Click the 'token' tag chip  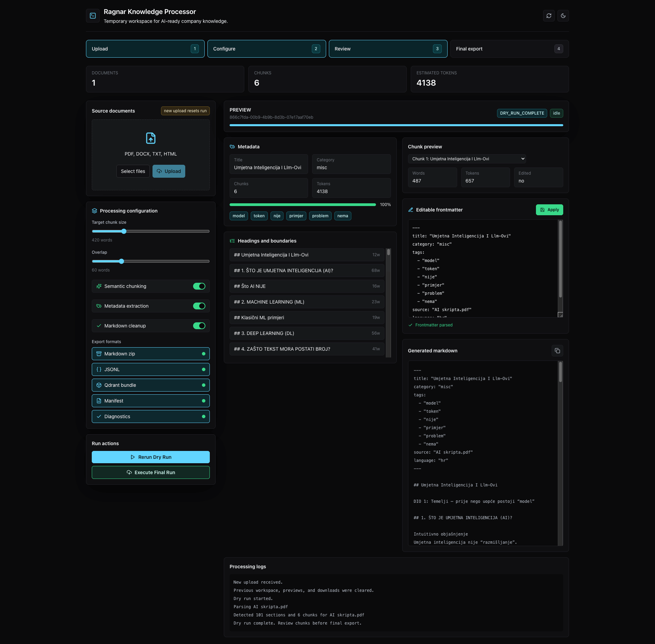tap(259, 216)
